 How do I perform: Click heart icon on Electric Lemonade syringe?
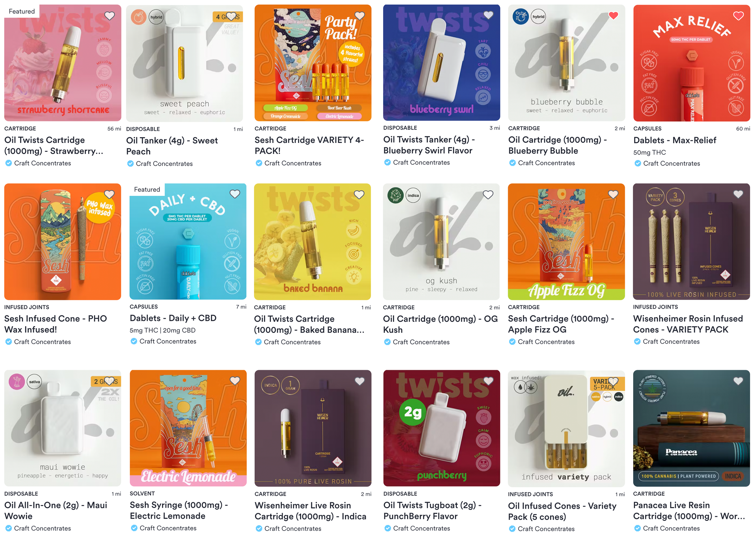235,380
